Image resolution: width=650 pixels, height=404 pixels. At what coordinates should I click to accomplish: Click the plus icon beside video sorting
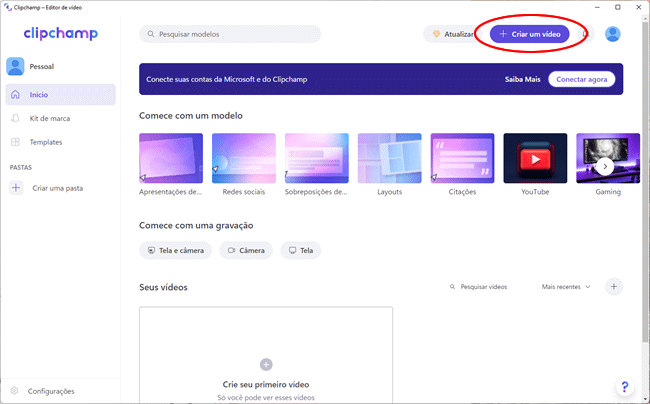click(614, 287)
